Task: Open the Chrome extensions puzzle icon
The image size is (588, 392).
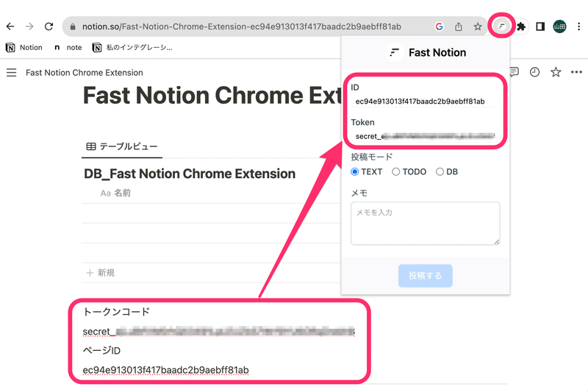Action: point(521,26)
